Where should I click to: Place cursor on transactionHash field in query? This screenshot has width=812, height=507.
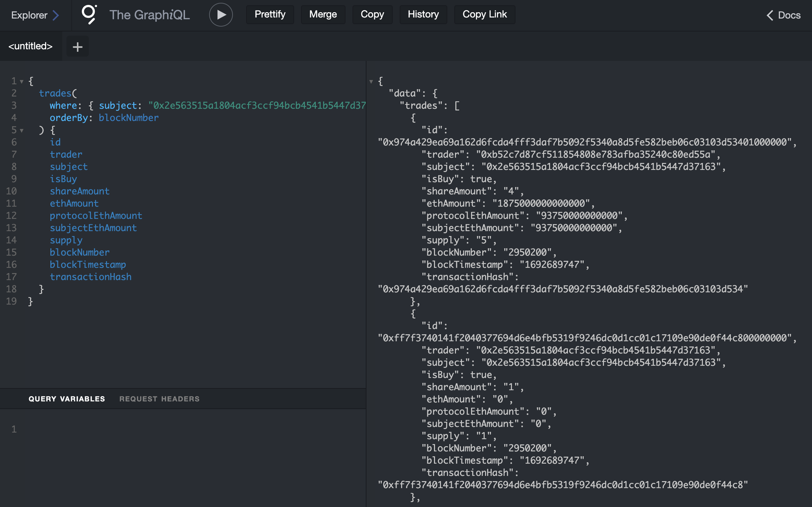point(91,277)
